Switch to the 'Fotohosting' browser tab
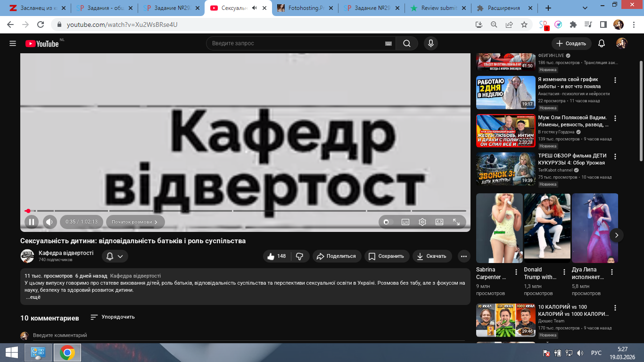This screenshot has height=362, width=644. click(x=306, y=8)
